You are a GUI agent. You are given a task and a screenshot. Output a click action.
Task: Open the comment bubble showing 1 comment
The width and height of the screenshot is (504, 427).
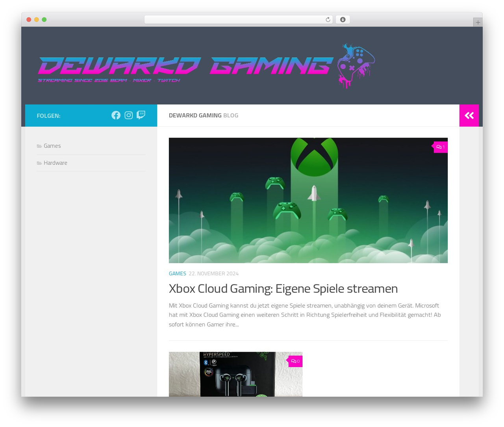(441, 147)
